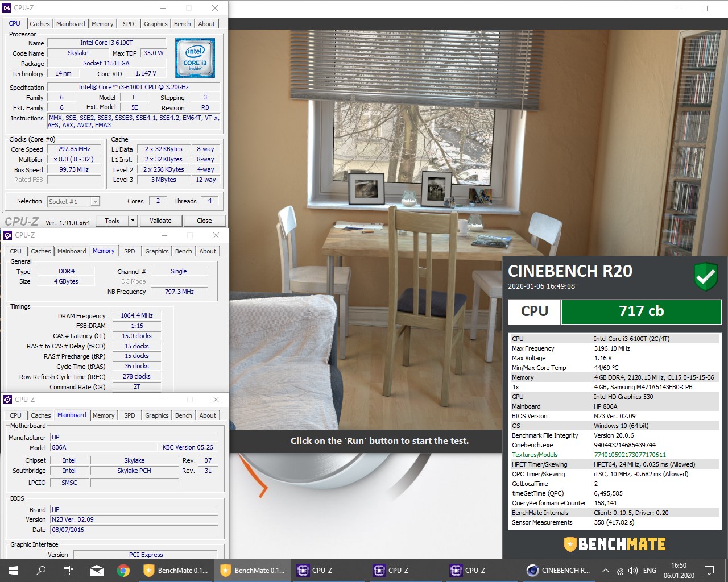Screen dimensions: 728x582
Task: Click the motherboard model 806A field
Action: point(104,447)
